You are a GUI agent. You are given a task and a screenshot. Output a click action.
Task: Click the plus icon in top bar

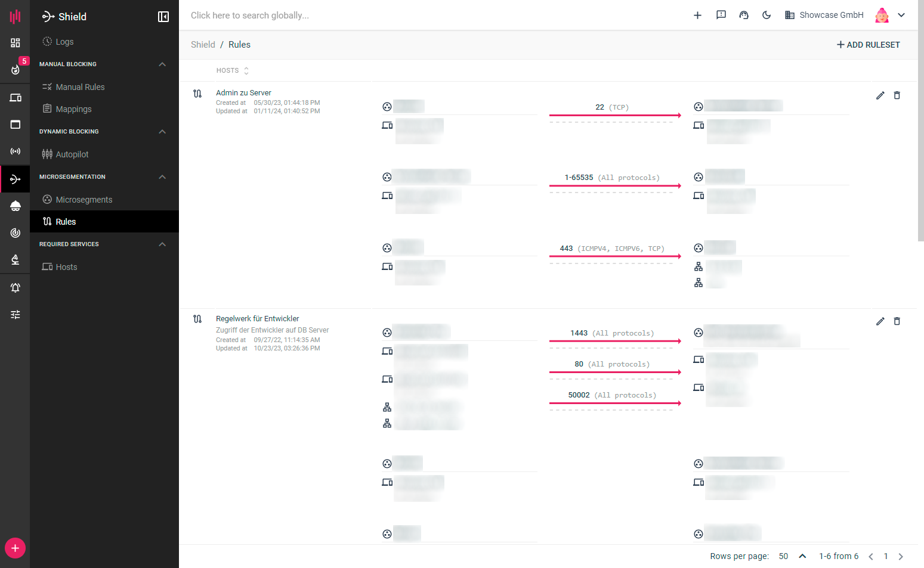coord(697,15)
